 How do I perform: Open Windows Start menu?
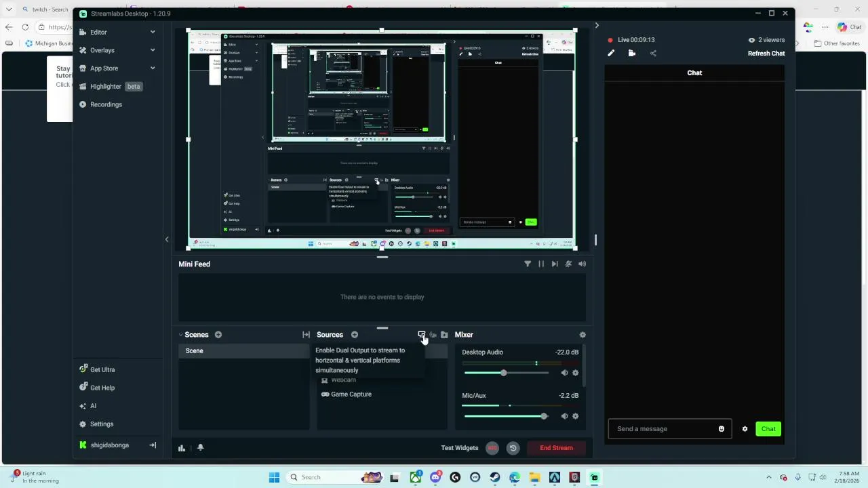[x=274, y=477]
